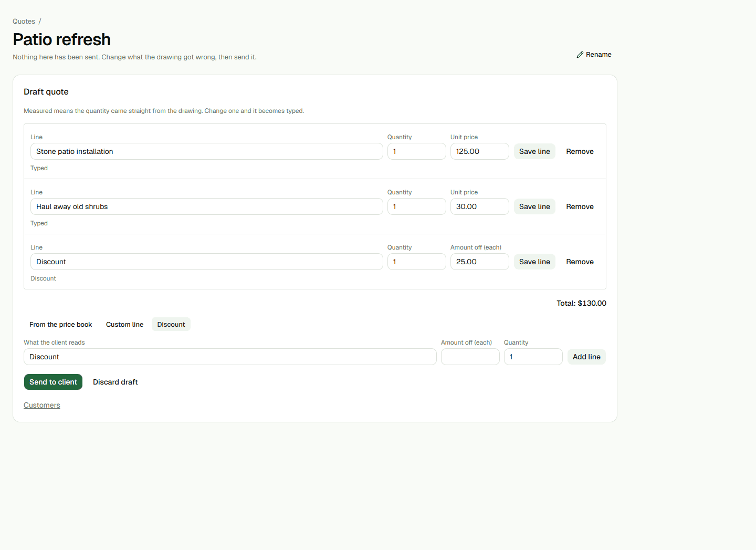Discard the draft quote
This screenshot has height=550, width=756.
pos(115,382)
